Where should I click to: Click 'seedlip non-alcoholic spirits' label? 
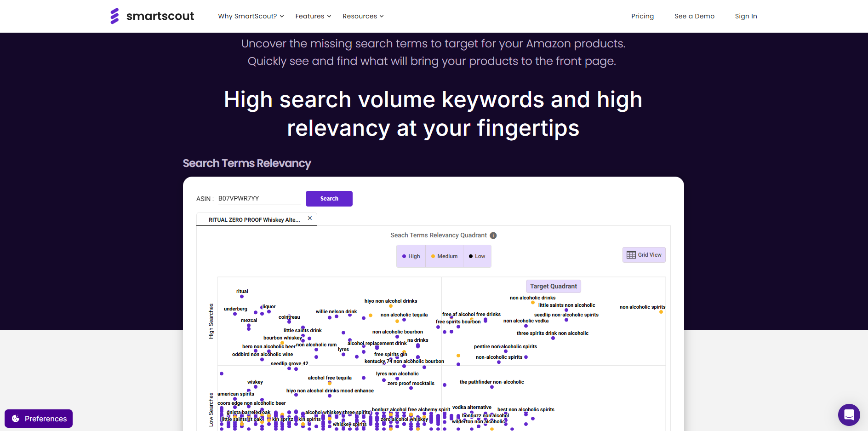click(x=566, y=315)
